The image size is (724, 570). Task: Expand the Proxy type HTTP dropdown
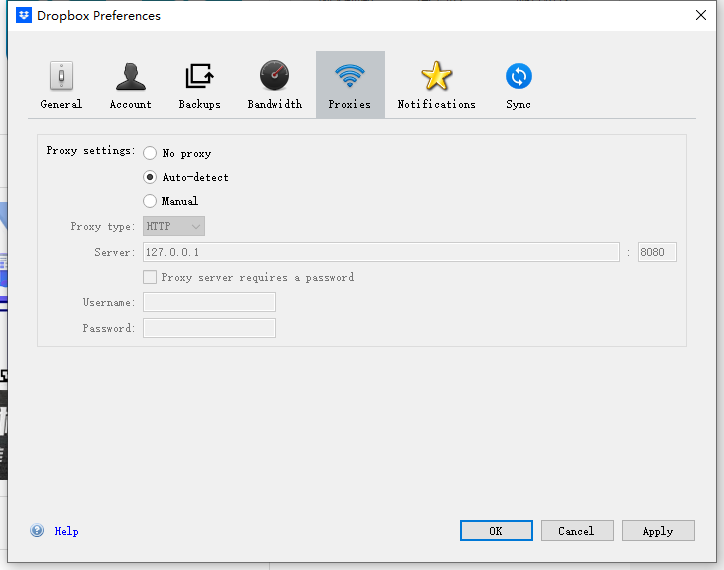(174, 226)
